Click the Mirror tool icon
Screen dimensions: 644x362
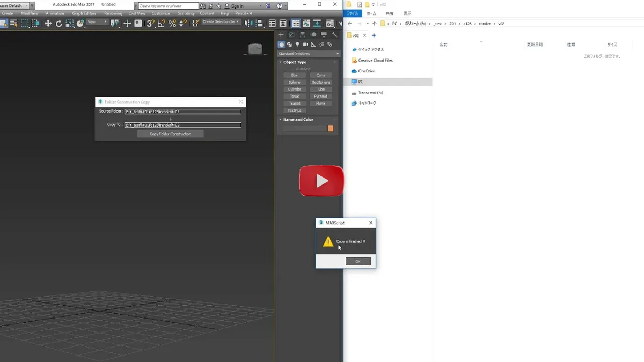coord(248,23)
